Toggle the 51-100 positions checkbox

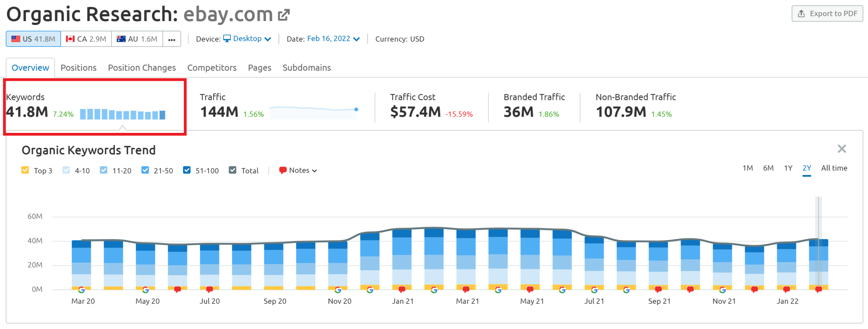click(x=186, y=170)
